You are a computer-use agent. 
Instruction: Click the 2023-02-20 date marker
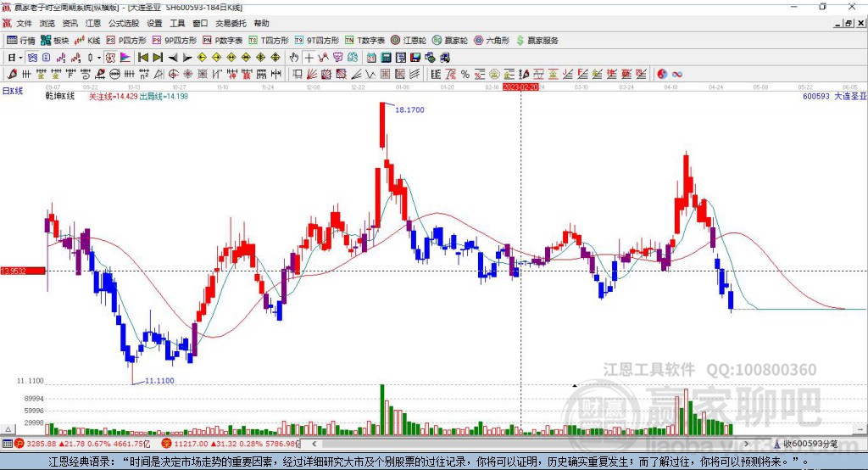(520, 87)
